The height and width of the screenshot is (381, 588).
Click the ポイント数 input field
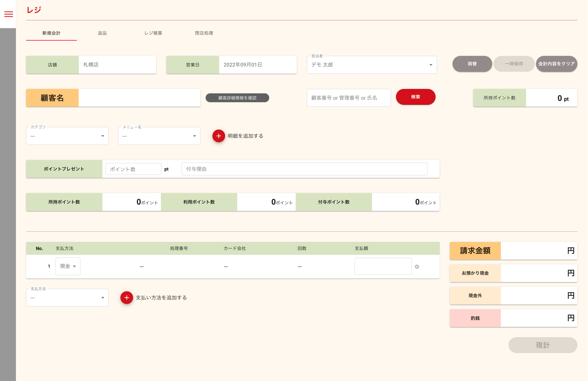tap(133, 169)
